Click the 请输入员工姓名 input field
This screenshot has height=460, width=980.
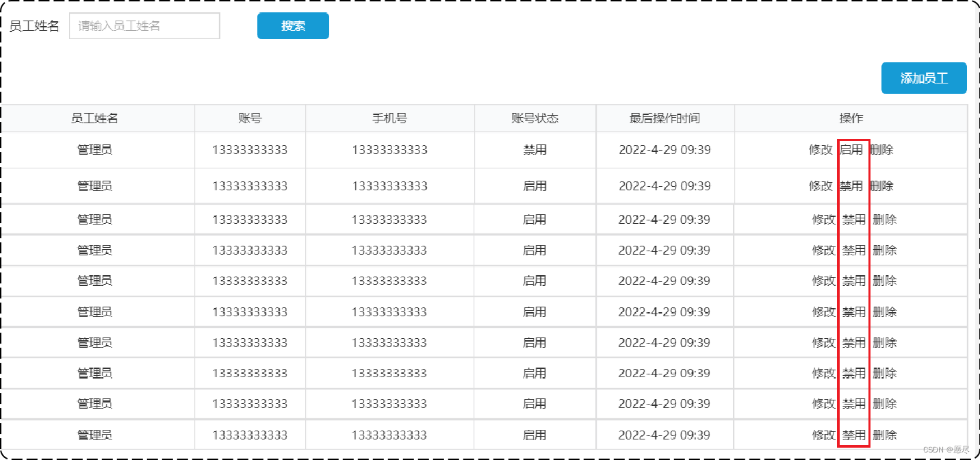coord(144,26)
